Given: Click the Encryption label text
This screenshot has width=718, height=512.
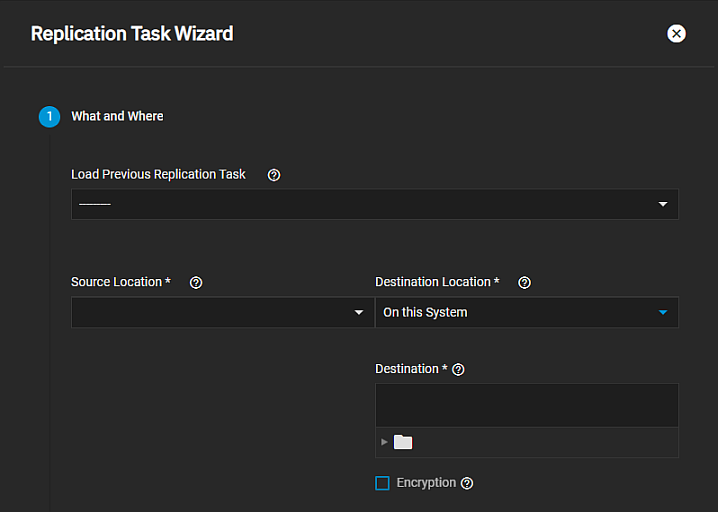Looking at the screenshot, I should 426,483.
